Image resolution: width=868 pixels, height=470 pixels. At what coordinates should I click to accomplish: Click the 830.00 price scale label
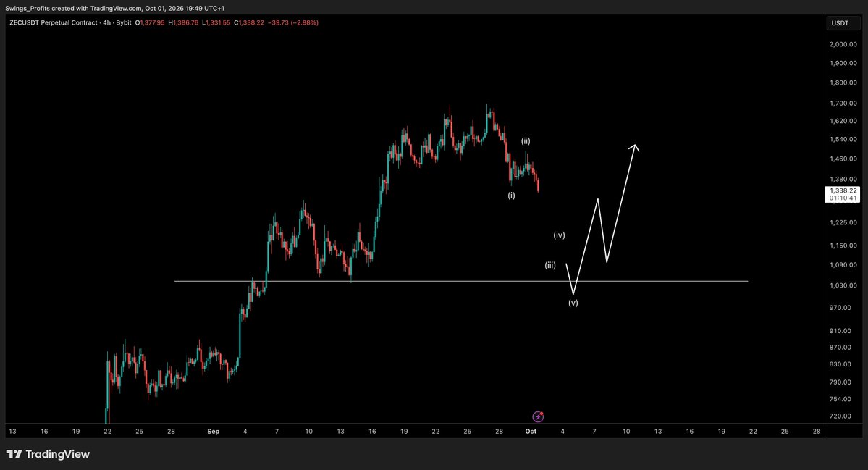pyautogui.click(x=840, y=364)
